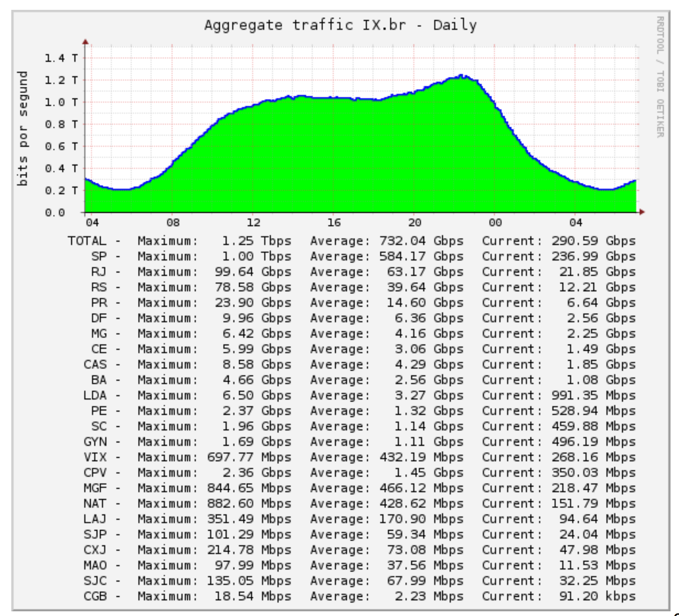Select CGB current value 91.20 kbps
The image size is (679, 616).
pos(597,597)
